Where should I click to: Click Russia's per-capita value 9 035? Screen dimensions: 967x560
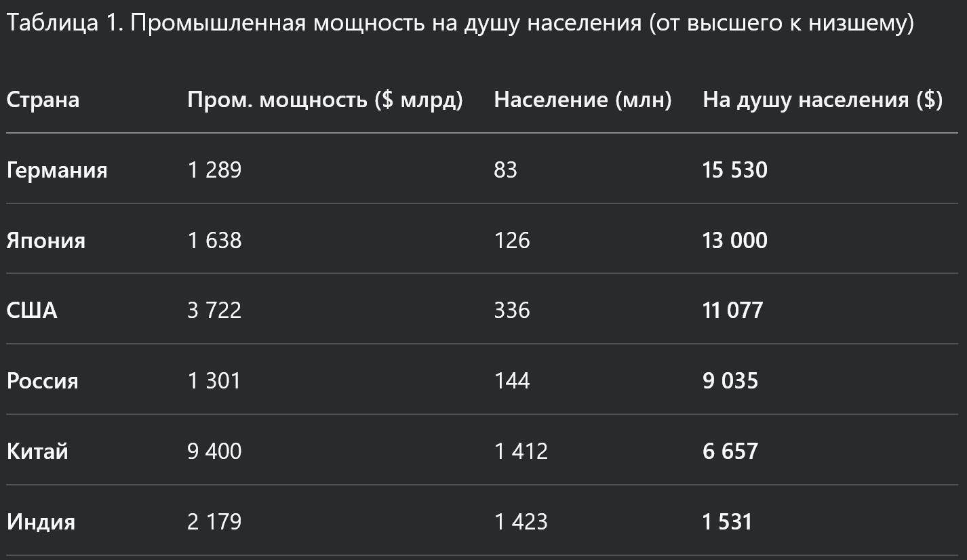[730, 381]
